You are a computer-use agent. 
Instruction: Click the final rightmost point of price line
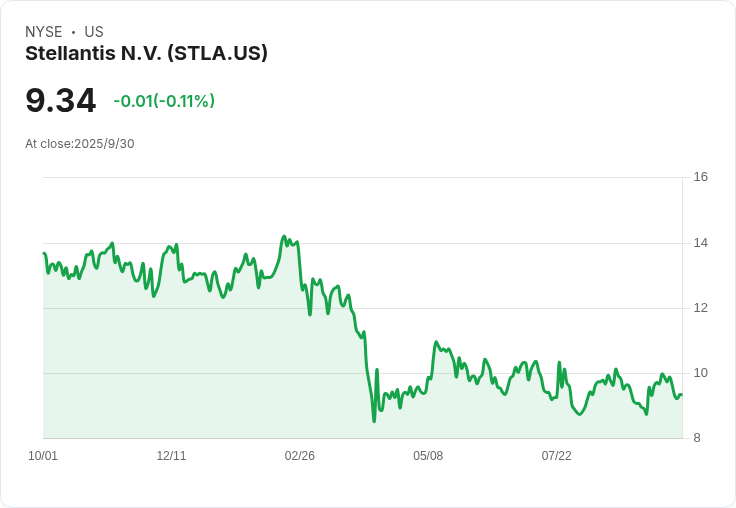[x=682, y=395]
